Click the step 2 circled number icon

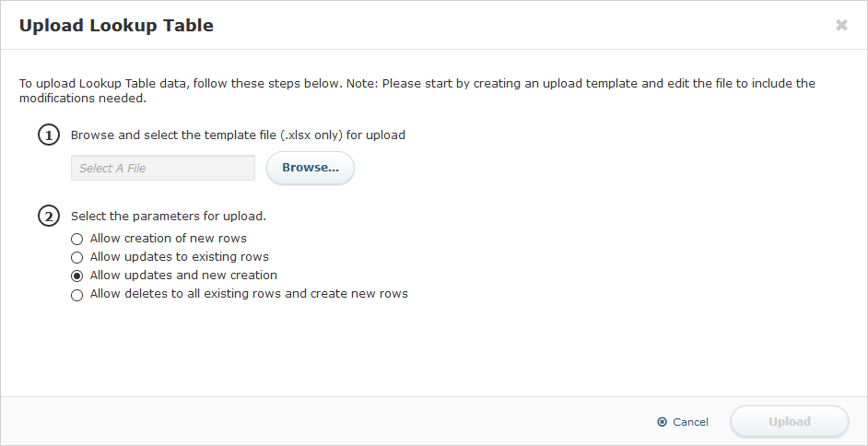(x=48, y=217)
